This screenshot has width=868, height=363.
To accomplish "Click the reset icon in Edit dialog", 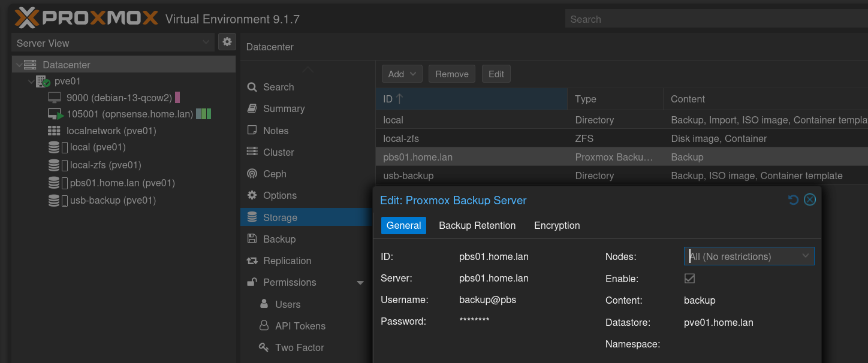I will (x=793, y=200).
